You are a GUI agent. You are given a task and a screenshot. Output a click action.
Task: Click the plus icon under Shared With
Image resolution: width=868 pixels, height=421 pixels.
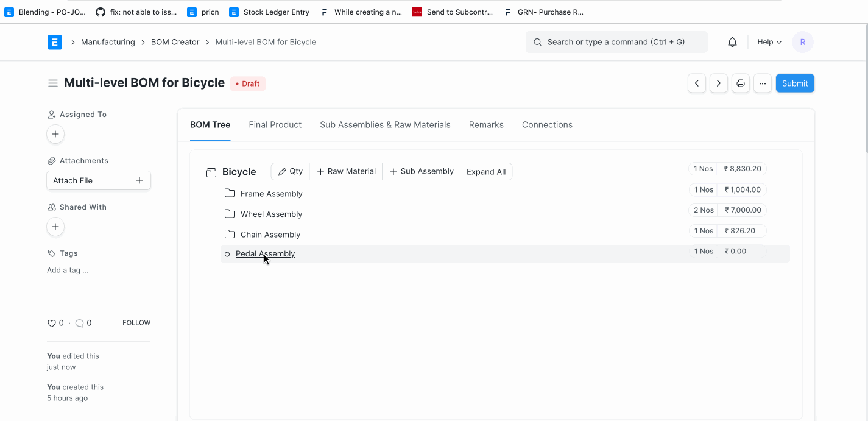pyautogui.click(x=55, y=227)
